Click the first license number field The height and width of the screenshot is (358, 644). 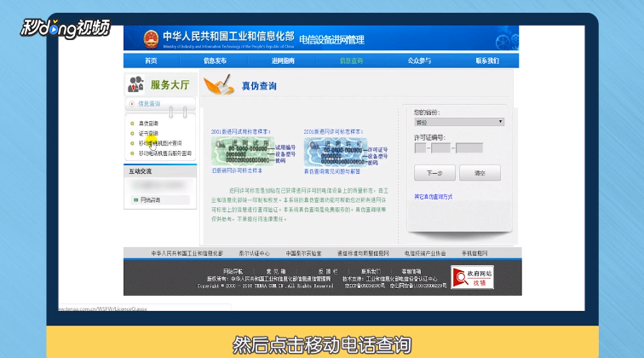point(420,148)
